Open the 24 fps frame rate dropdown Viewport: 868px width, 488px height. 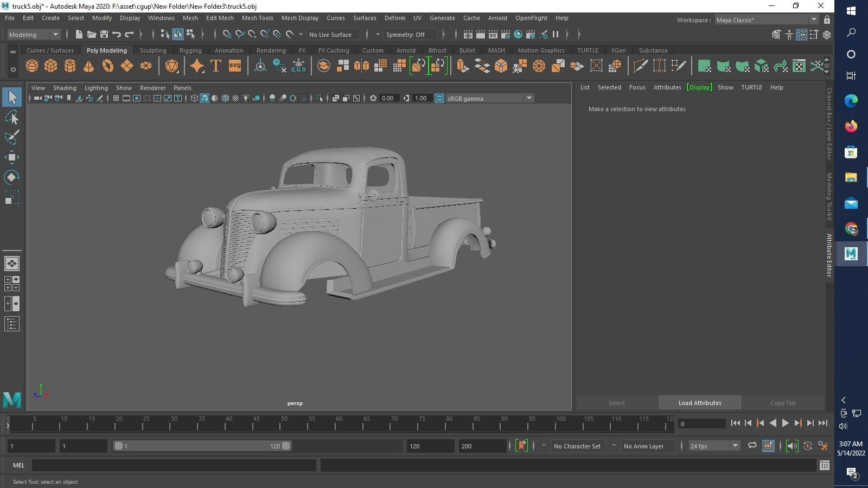(x=714, y=446)
